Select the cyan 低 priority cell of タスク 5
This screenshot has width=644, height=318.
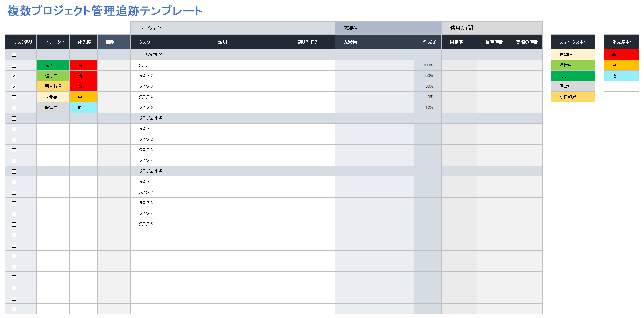tap(83, 107)
